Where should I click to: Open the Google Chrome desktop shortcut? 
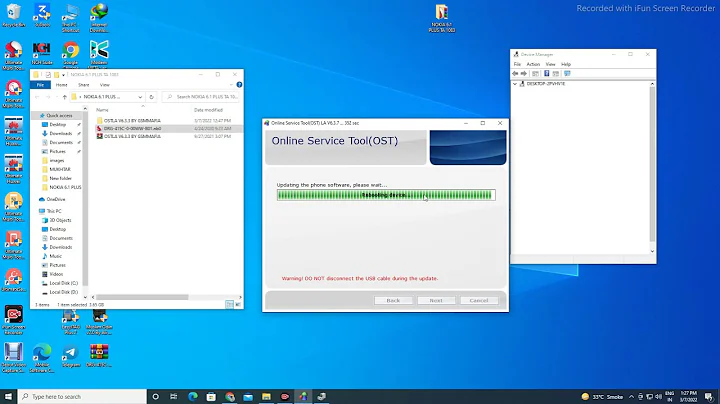[x=71, y=53]
